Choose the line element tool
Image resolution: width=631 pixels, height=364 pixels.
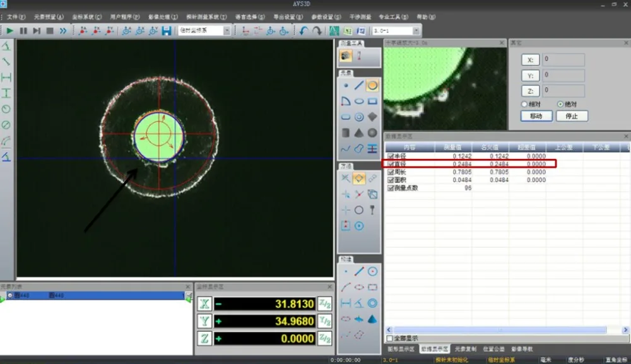tap(359, 85)
